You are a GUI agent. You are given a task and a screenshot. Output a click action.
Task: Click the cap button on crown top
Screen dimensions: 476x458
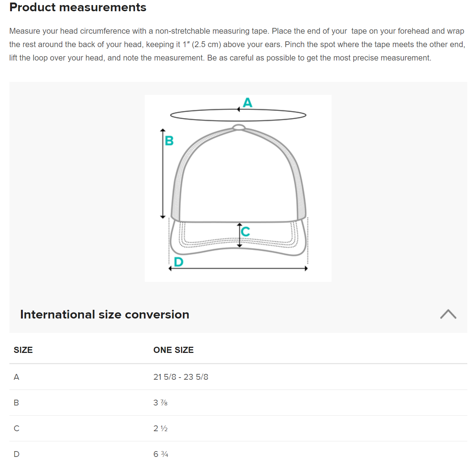239,127
